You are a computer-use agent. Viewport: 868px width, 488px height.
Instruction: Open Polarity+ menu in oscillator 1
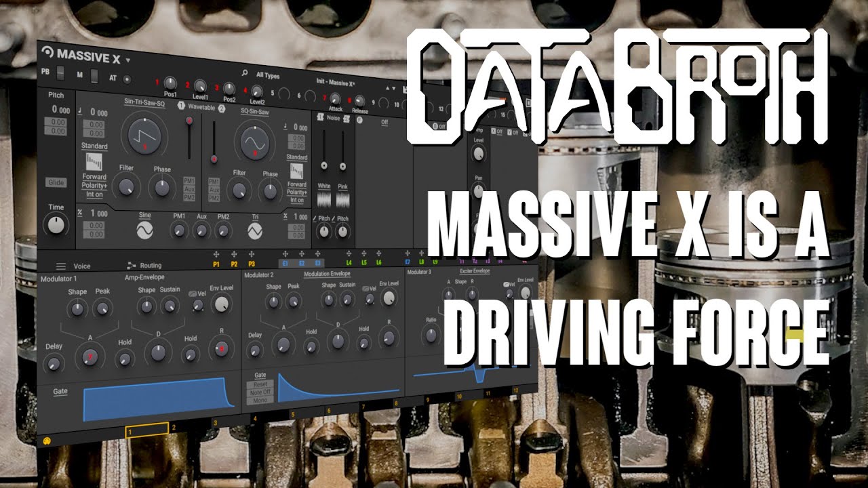click(x=94, y=186)
